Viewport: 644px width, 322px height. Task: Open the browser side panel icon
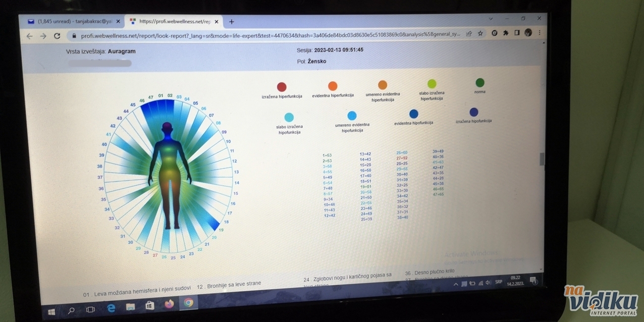click(517, 33)
